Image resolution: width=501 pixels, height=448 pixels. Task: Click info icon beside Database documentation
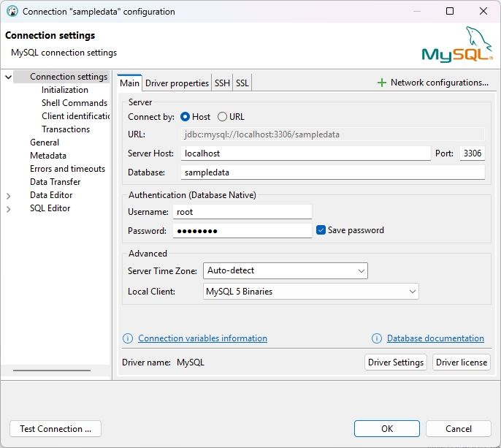(377, 338)
